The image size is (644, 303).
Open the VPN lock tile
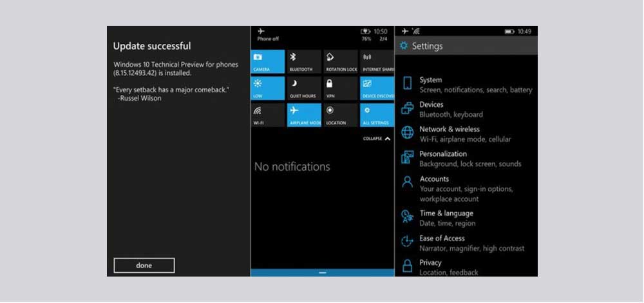point(341,88)
